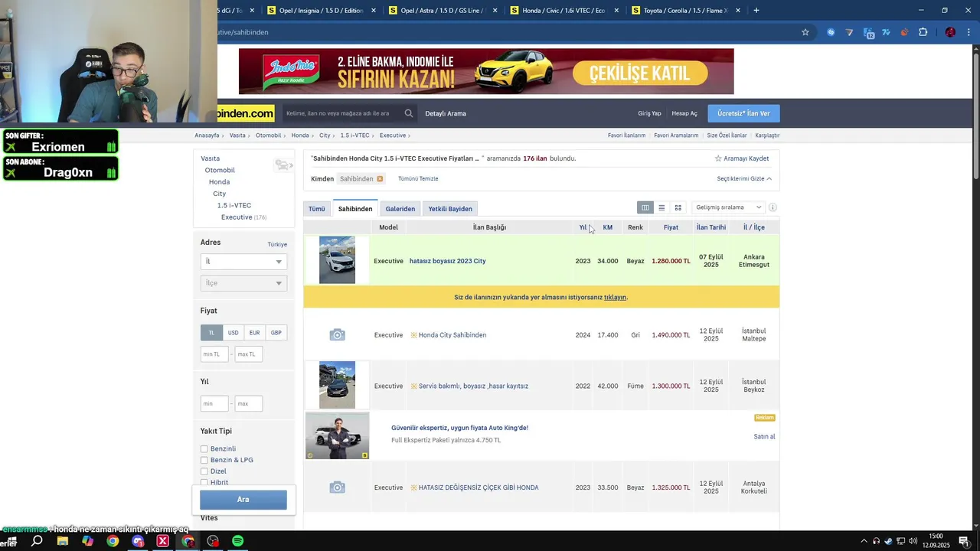Switch to Yetkili Bayiden listings tab
The width and height of the screenshot is (980, 551).
[x=450, y=209]
